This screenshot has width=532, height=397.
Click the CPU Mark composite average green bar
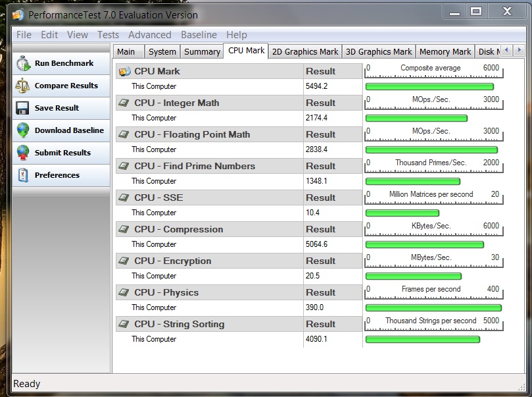(x=429, y=87)
